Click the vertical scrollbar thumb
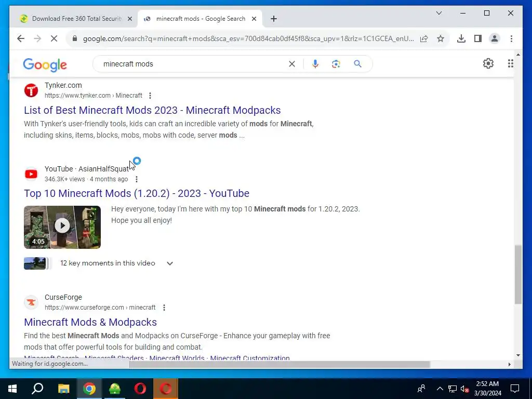Screen dimensions: 532x399 518,275
